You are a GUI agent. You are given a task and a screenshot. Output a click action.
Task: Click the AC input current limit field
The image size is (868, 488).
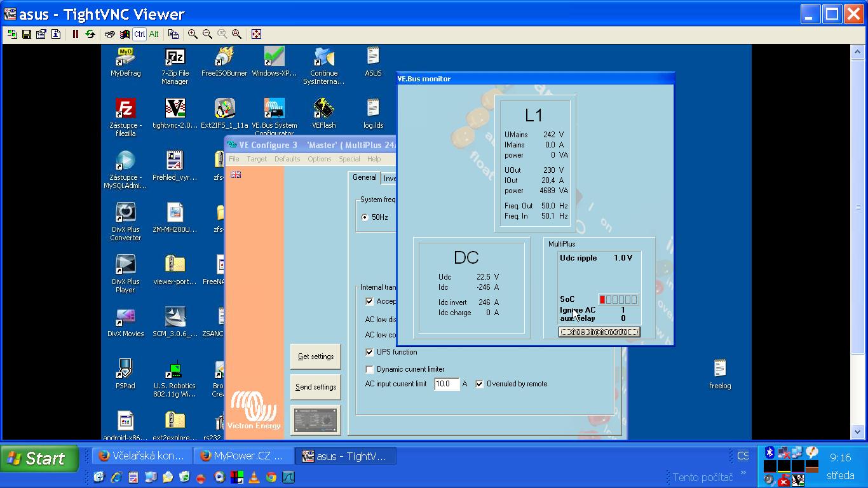pos(446,384)
